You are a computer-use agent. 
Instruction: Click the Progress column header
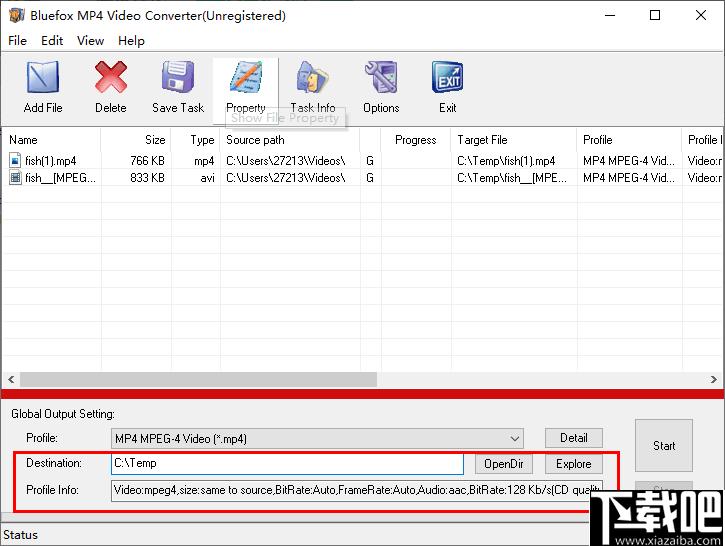click(x=416, y=140)
